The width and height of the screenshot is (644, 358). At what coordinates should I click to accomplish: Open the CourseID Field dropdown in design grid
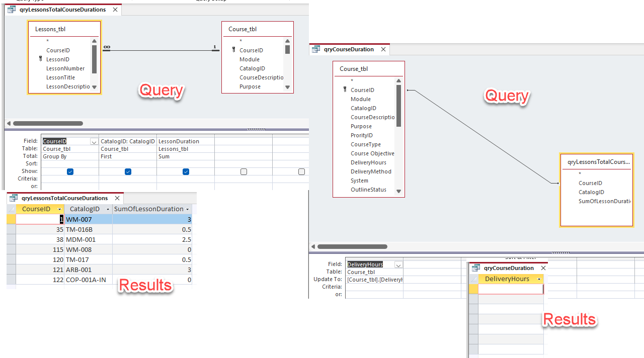[94, 142]
